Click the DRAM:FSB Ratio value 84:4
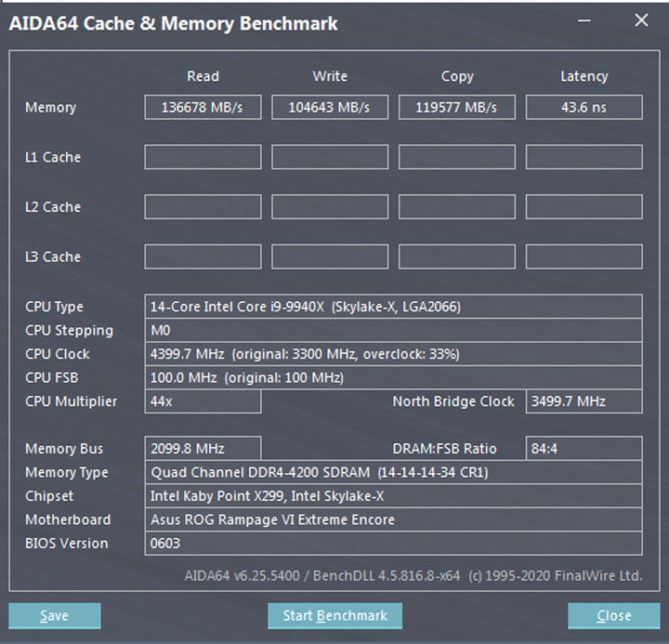The height and width of the screenshot is (644, 669). tap(584, 449)
